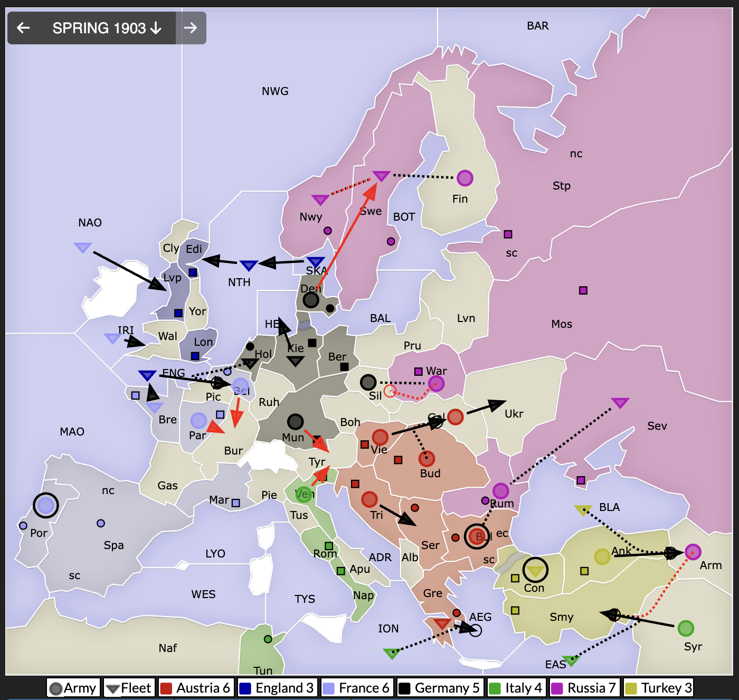Click the Italian army in Venice
The width and height of the screenshot is (739, 700).
[304, 494]
